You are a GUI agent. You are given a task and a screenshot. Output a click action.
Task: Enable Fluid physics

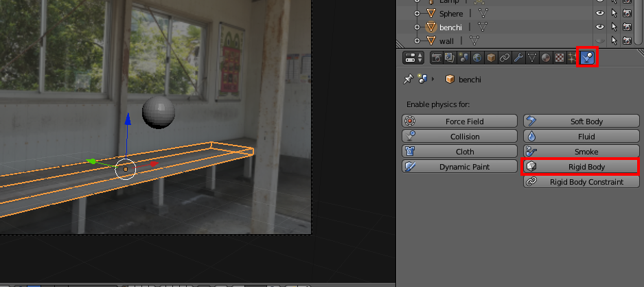coord(581,137)
